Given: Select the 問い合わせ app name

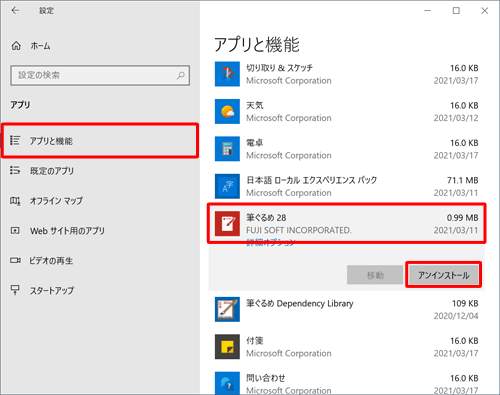Looking at the screenshot, I should pyautogui.click(x=266, y=378).
